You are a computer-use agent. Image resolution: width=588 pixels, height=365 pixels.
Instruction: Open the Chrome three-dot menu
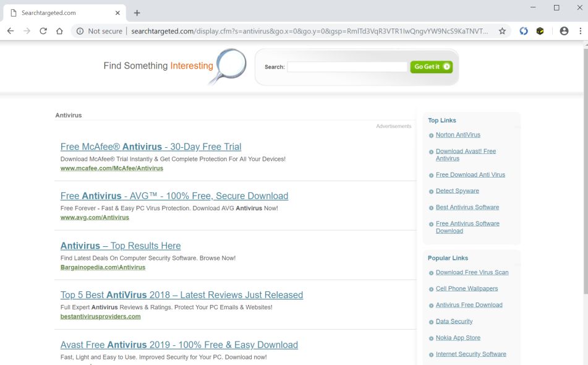(580, 31)
